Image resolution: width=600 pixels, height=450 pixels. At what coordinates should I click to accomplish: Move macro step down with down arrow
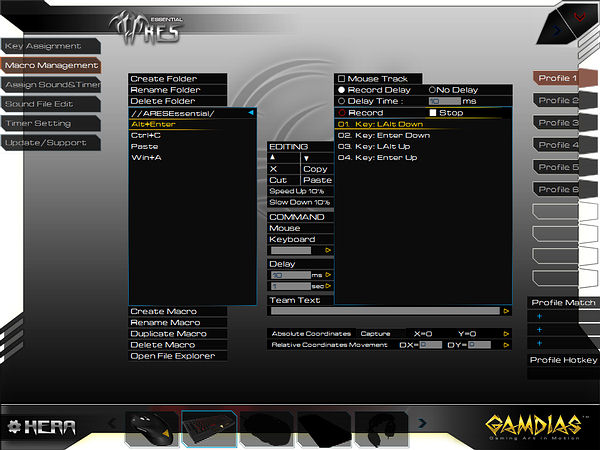(x=306, y=158)
